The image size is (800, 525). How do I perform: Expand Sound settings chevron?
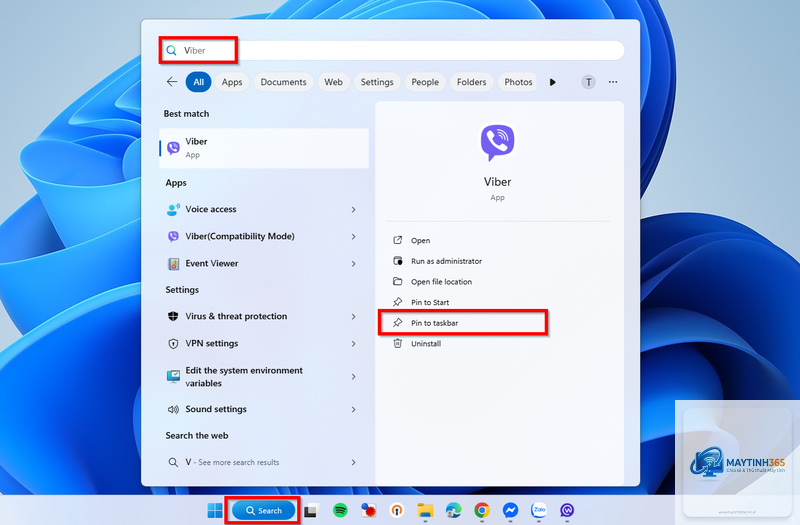(353, 410)
